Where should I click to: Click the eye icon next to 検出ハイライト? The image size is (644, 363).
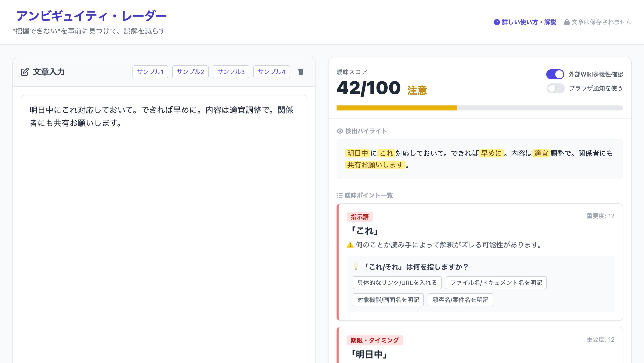340,131
